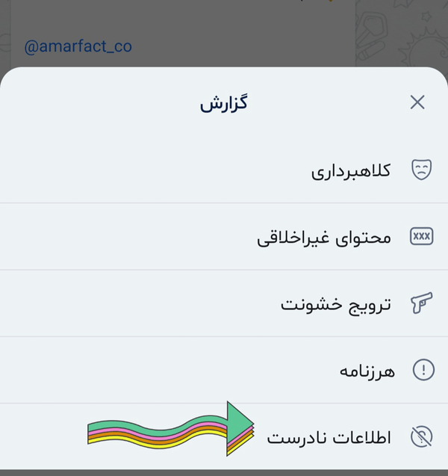The image size is (448, 476).
Task: Open the @amarfact_co username link
Action: click(78, 46)
